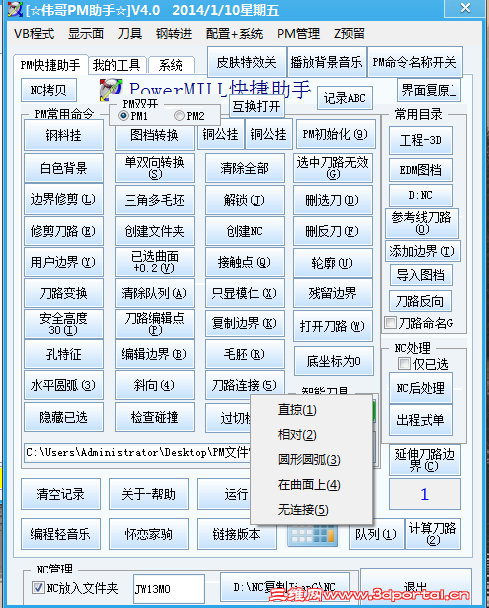
Task: Click the PowerMILL logo icon beside the title text
Action: pos(111,90)
